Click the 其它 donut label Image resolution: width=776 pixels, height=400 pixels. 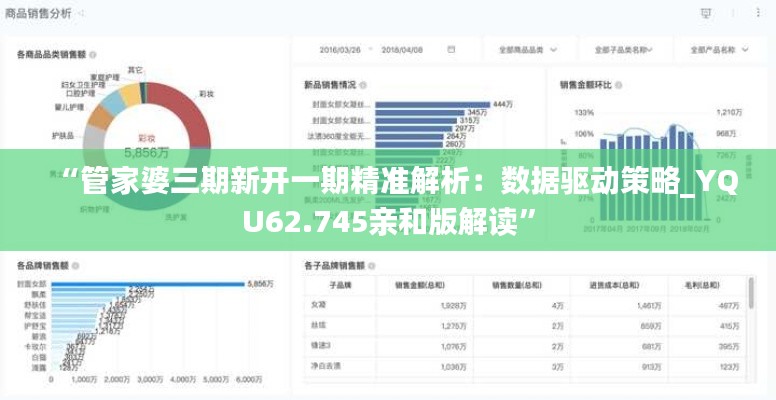click(135, 70)
